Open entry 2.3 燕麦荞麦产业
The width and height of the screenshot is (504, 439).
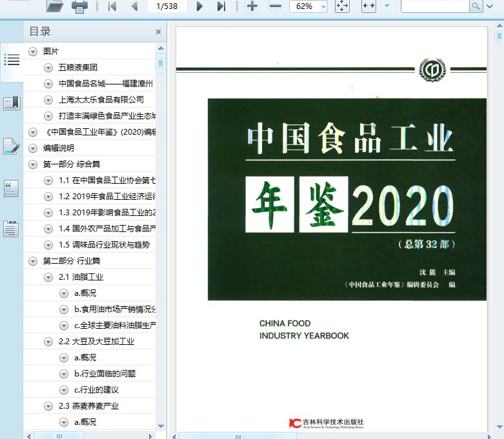coord(88,406)
